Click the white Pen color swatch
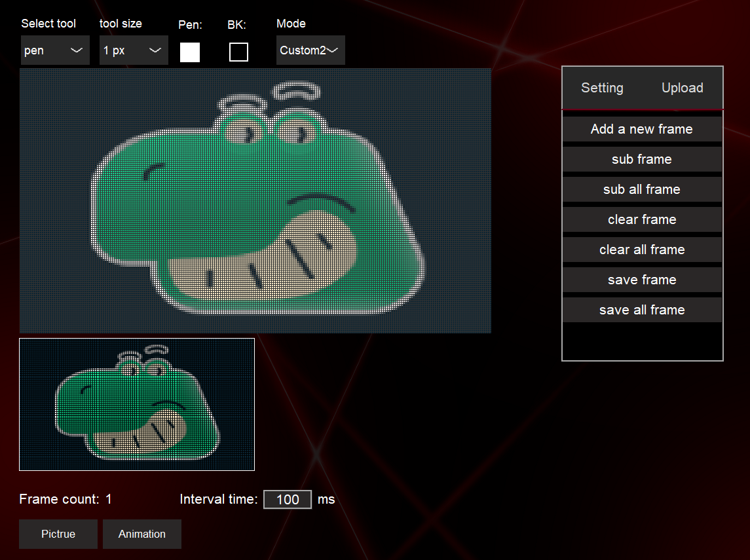This screenshot has height=560, width=750. pyautogui.click(x=190, y=52)
